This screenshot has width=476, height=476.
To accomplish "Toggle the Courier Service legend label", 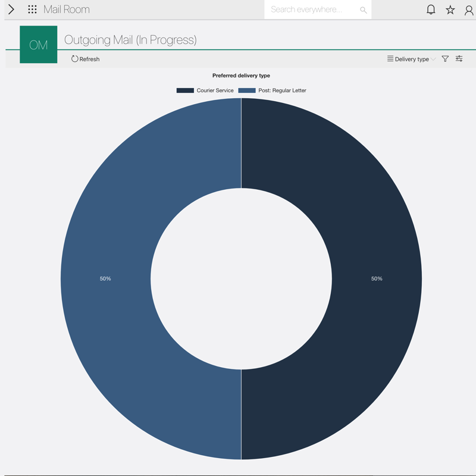I will point(215,90).
